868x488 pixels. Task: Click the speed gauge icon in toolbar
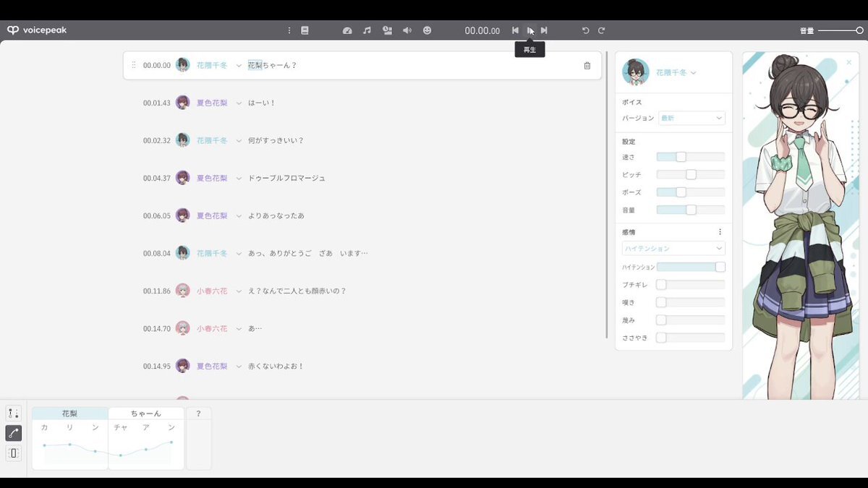point(347,30)
